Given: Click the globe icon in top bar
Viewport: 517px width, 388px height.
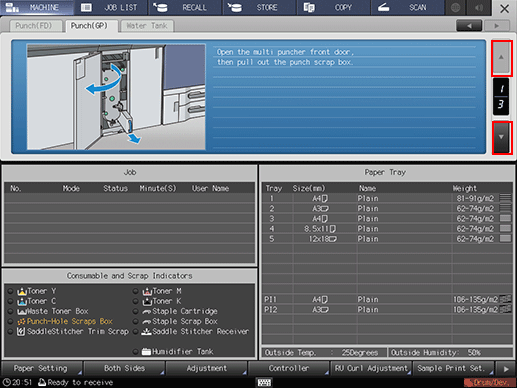Looking at the screenshot, I should tap(455, 7).
